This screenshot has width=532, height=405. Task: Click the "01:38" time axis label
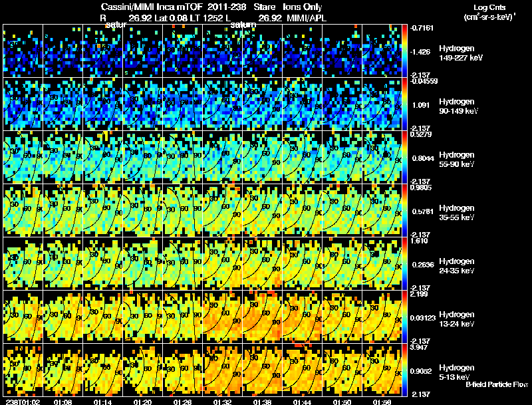(262, 402)
